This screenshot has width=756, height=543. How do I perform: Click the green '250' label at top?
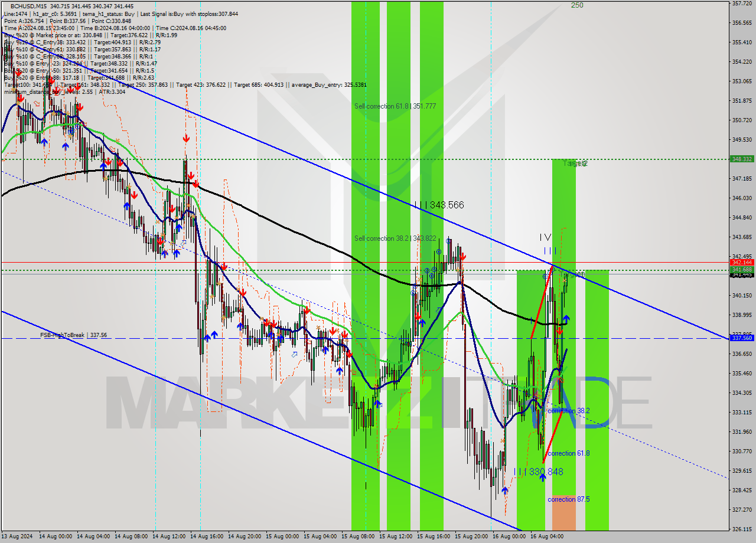[577, 5]
